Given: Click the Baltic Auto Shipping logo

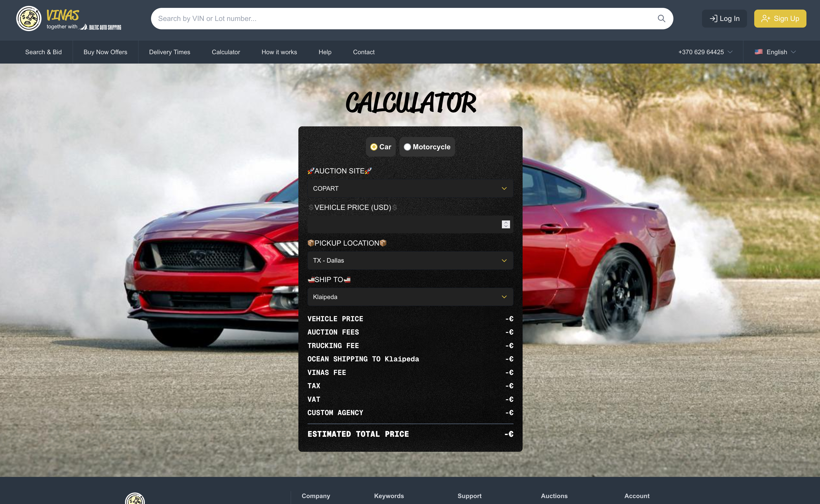Looking at the screenshot, I should (x=101, y=27).
